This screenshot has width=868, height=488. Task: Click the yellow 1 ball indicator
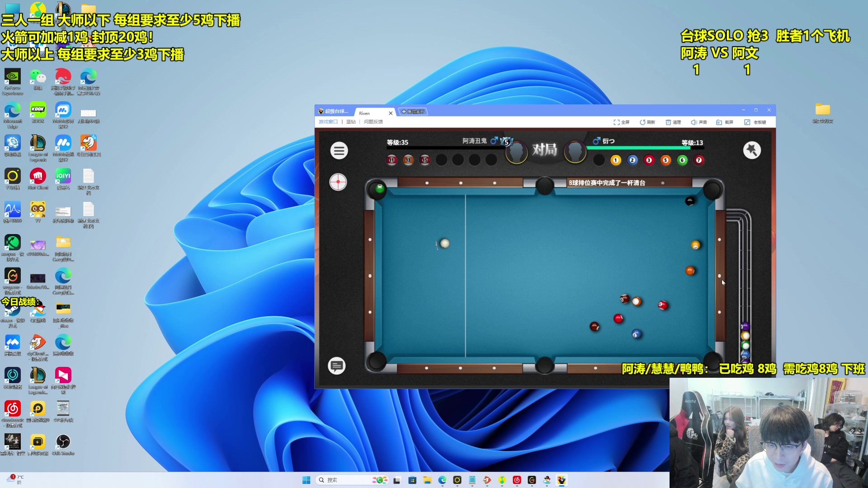coord(616,160)
